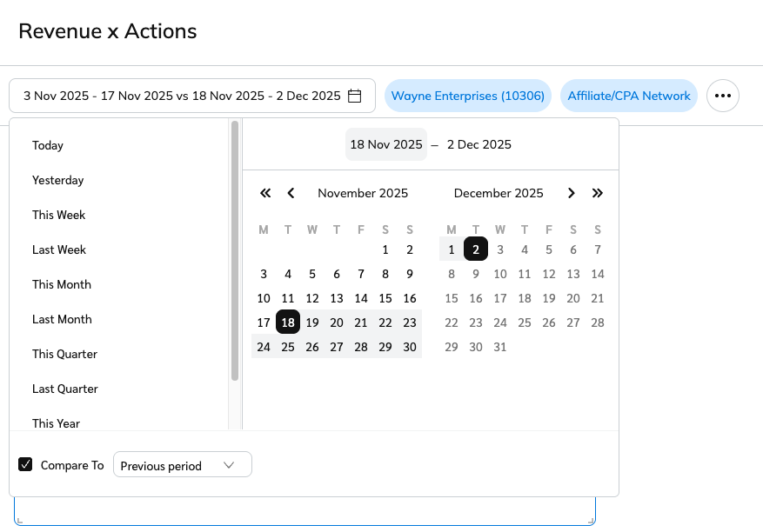Image resolution: width=763 pixels, height=532 pixels.
Task: Click the 2 Dec 2025 end date field
Action: point(479,144)
